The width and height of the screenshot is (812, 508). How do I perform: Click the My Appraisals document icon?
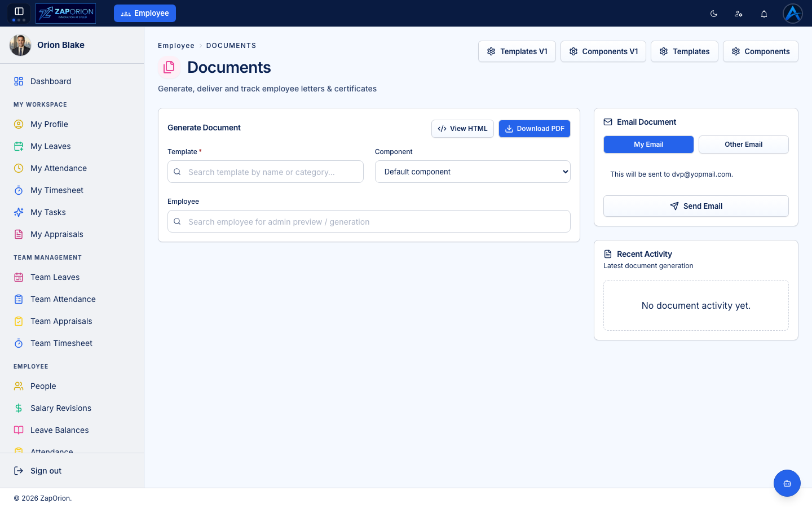click(19, 234)
